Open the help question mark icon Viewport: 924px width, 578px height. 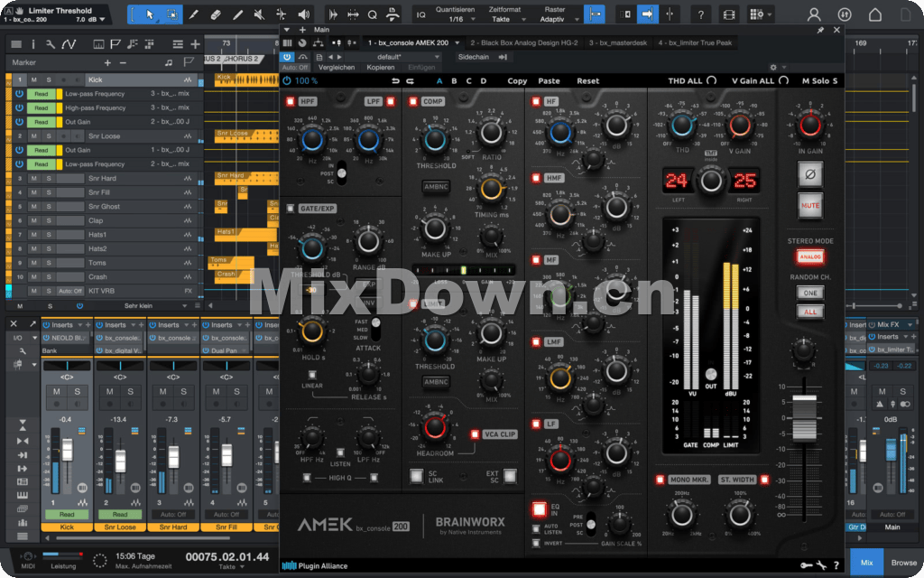tap(700, 14)
